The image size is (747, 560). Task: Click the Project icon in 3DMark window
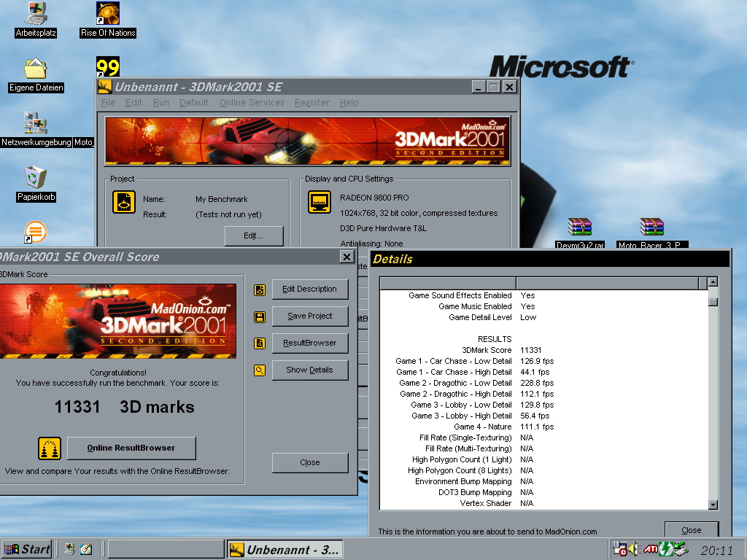coord(124,202)
